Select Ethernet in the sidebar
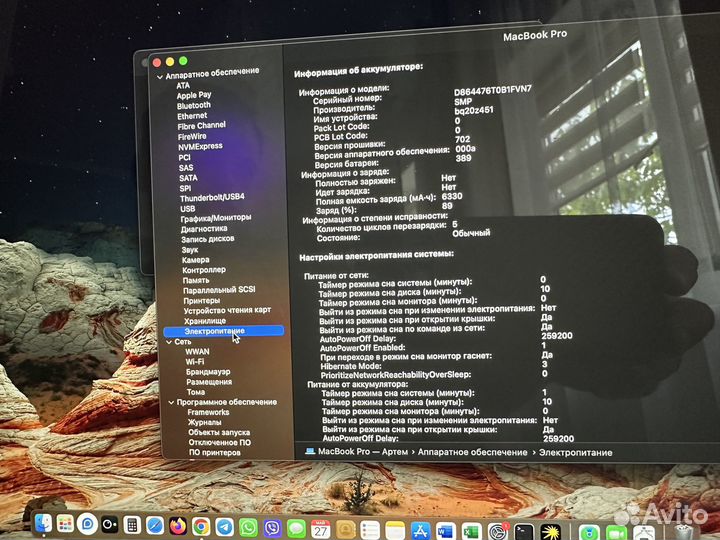 coord(192,116)
